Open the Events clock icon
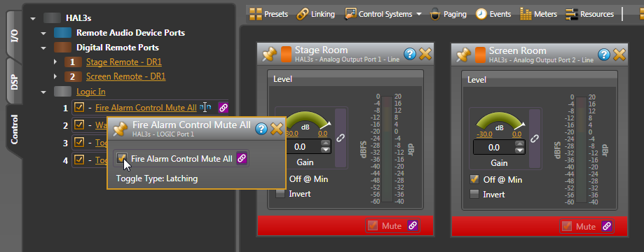This screenshot has width=644, height=252. click(481, 14)
